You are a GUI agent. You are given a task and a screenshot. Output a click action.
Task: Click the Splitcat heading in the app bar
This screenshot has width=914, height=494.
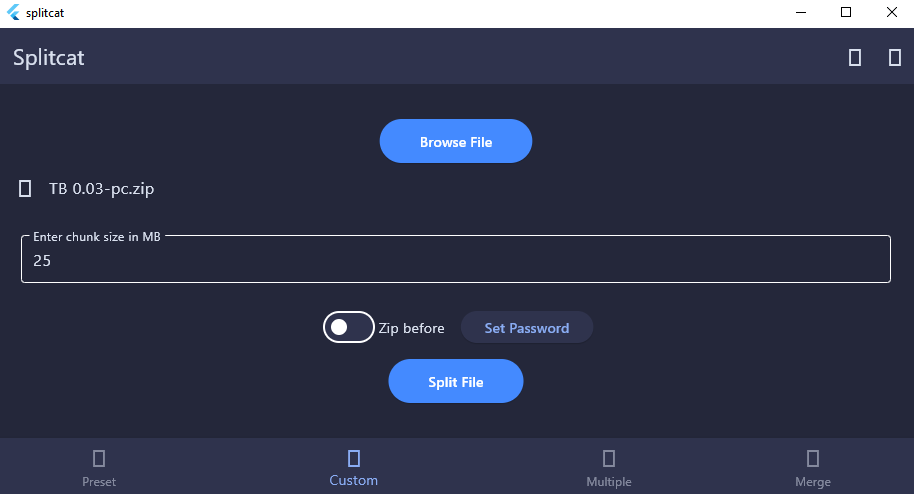point(49,58)
